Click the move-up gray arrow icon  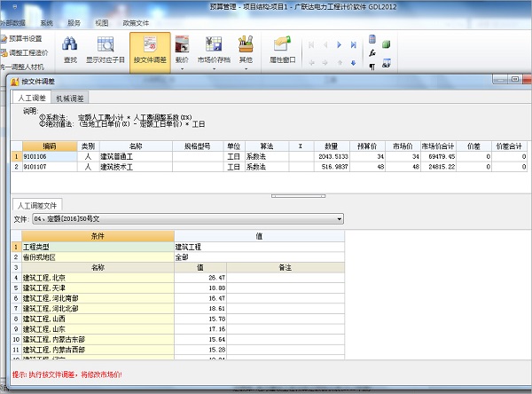[340, 63]
